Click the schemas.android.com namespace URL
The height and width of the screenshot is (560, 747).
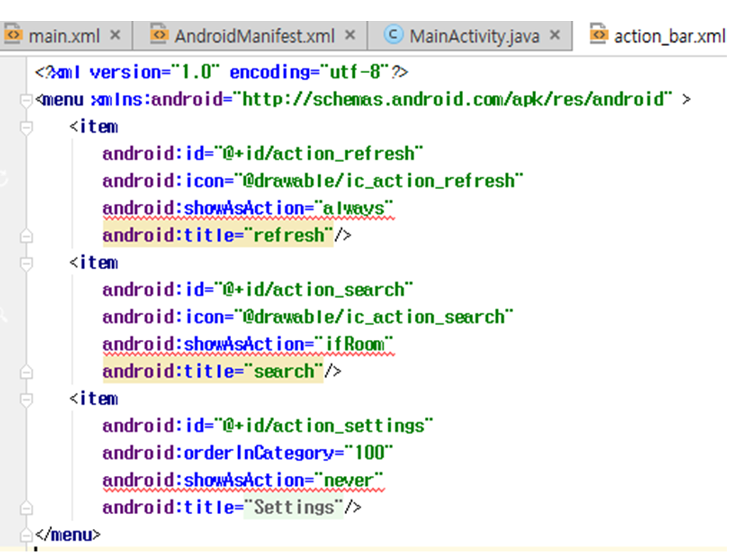coord(457,100)
